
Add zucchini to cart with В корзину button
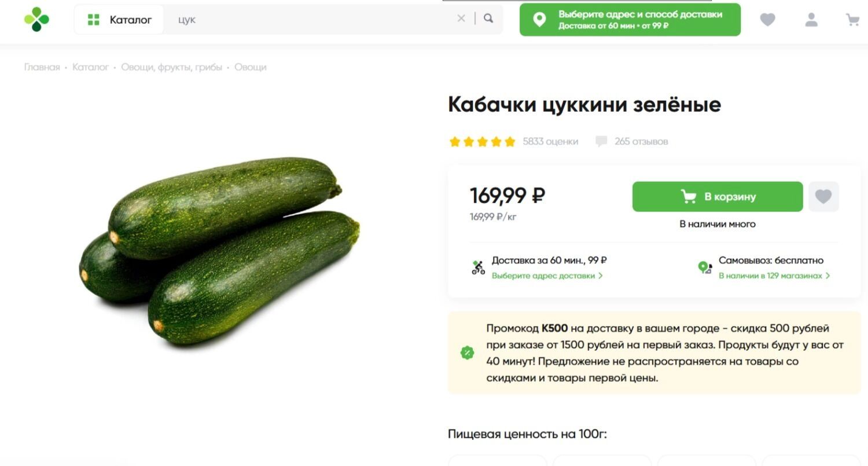(x=718, y=196)
